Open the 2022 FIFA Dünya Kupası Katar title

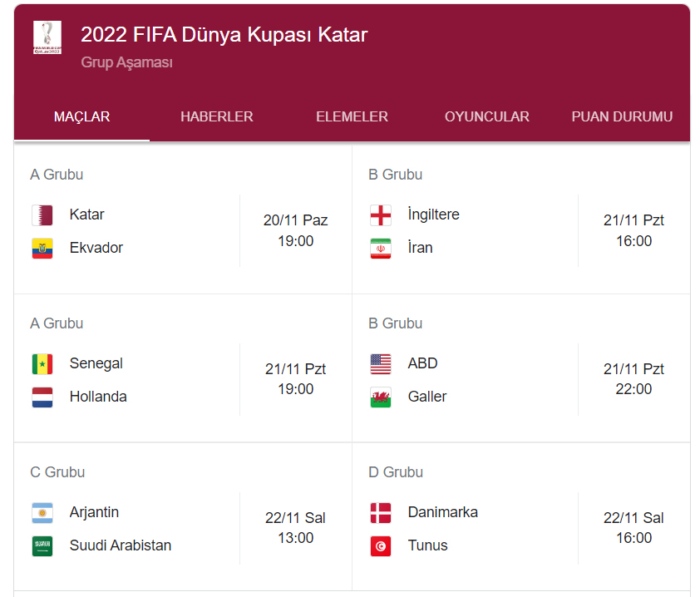point(224,35)
